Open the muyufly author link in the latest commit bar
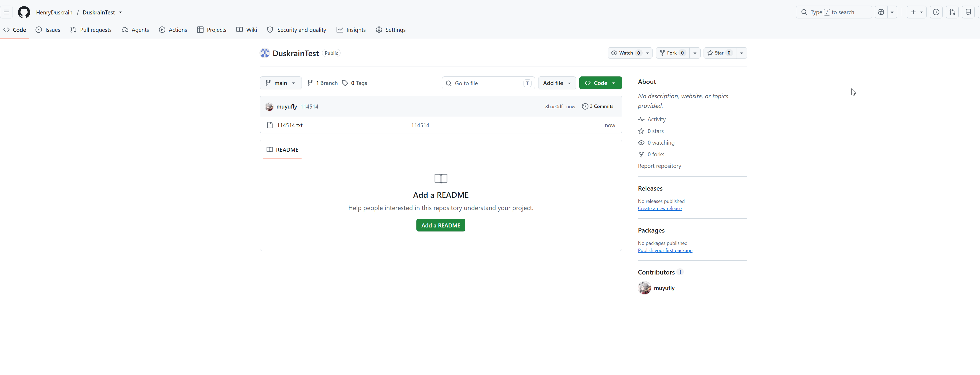Image resolution: width=980 pixels, height=375 pixels. pos(286,107)
